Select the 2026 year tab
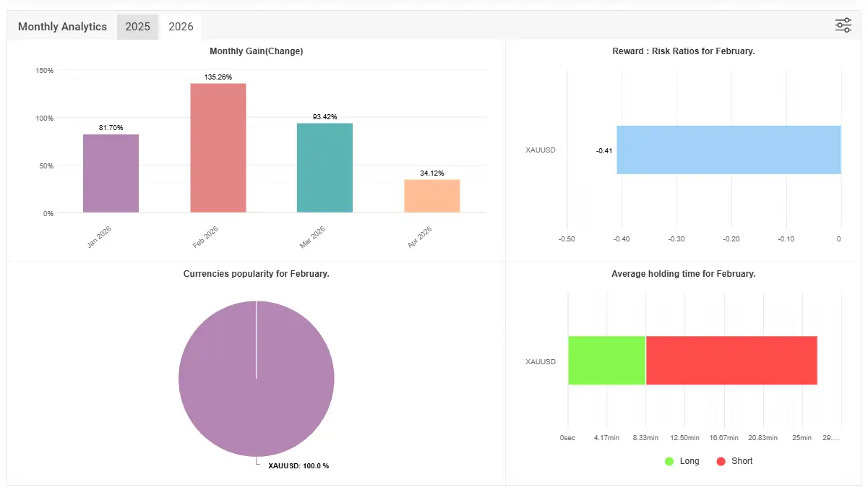The image size is (868, 490). point(181,27)
